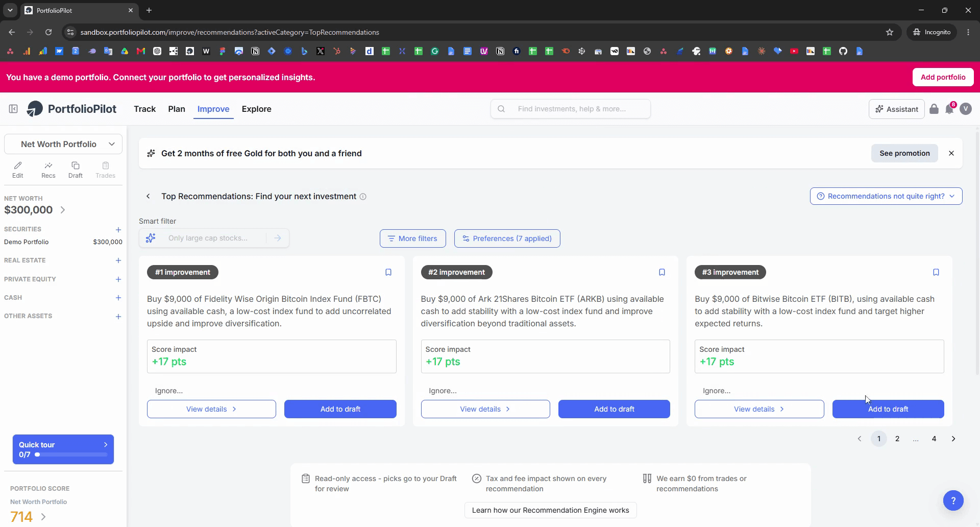Collapse the sidebar panel icon
The height and width of the screenshot is (527, 980).
point(13,109)
